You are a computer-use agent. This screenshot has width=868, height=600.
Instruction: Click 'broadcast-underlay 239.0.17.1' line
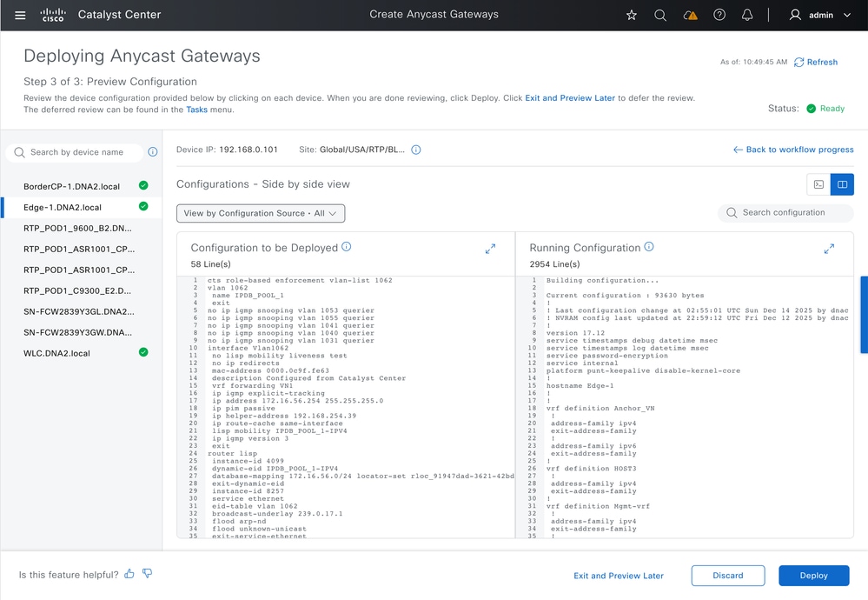277,514
